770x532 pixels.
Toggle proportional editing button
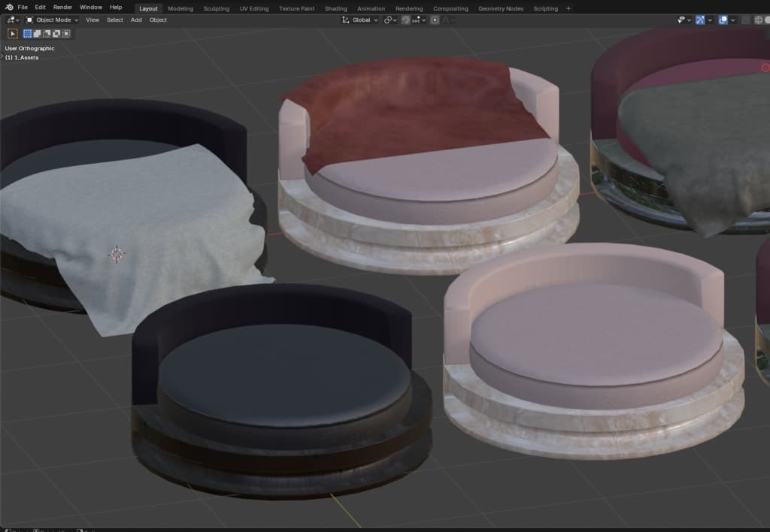435,20
